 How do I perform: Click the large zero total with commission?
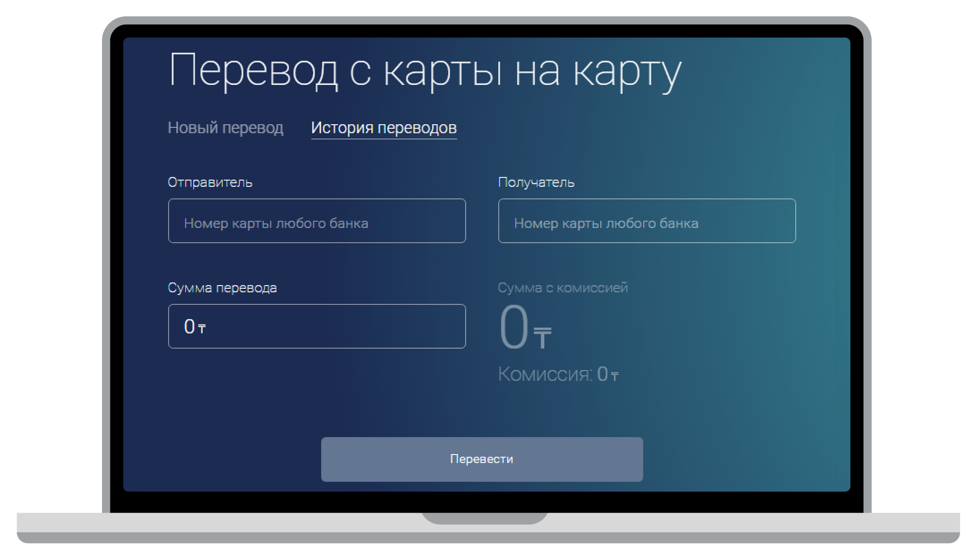(x=514, y=328)
